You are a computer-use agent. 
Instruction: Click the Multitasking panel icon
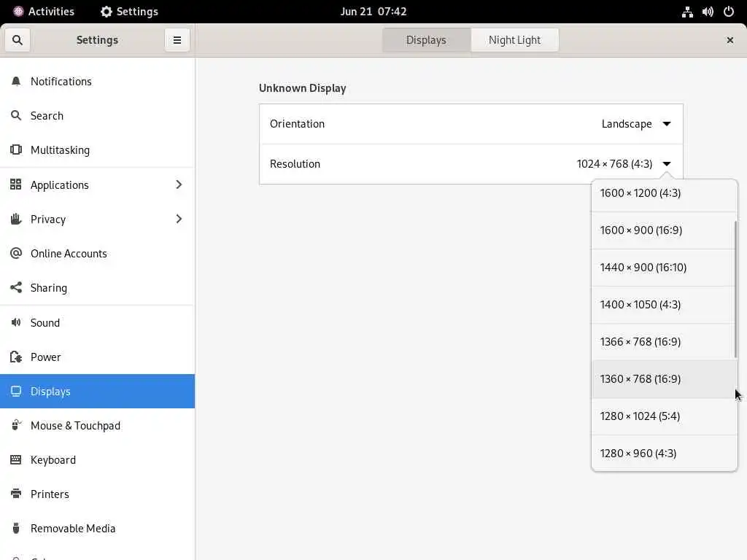(x=16, y=150)
